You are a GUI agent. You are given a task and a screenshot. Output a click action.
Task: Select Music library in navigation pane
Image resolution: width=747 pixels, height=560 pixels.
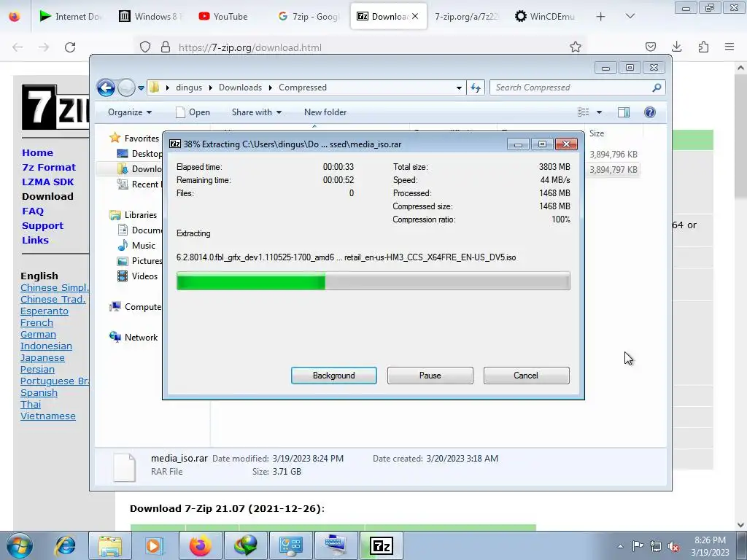tap(144, 246)
